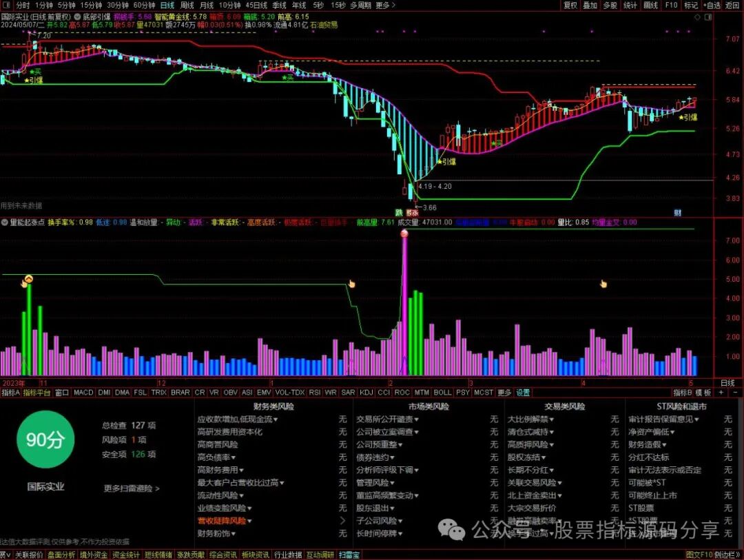Image resolution: width=744 pixels, height=560 pixels.
Task: Click the ★引爆 signal at the chart's right end
Action: pyautogui.click(x=688, y=116)
